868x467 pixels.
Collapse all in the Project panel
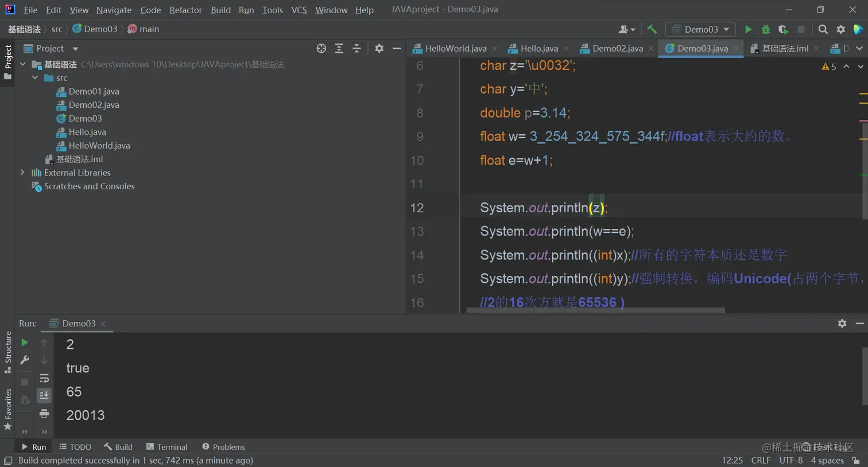(x=356, y=49)
